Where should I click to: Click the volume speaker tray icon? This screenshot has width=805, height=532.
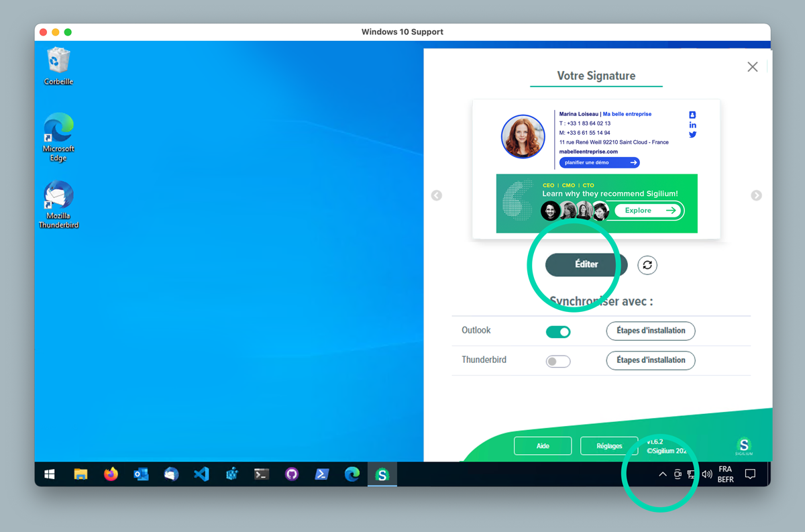click(706, 474)
